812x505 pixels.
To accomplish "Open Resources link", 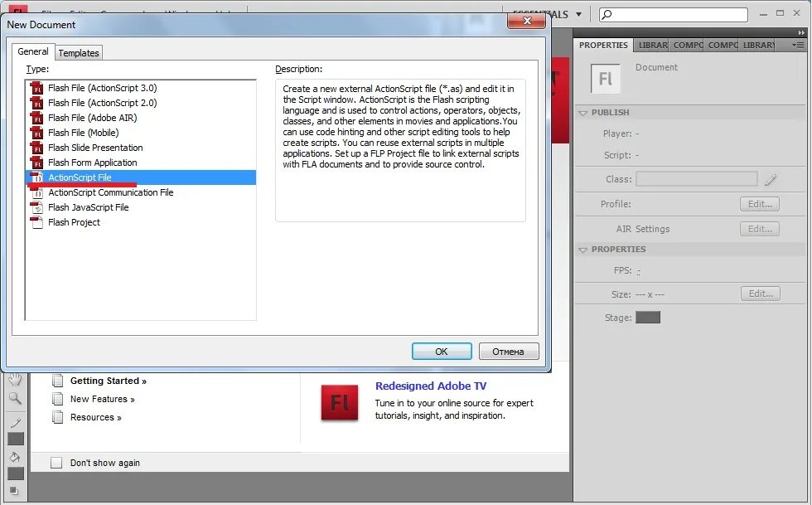I will click(x=96, y=417).
